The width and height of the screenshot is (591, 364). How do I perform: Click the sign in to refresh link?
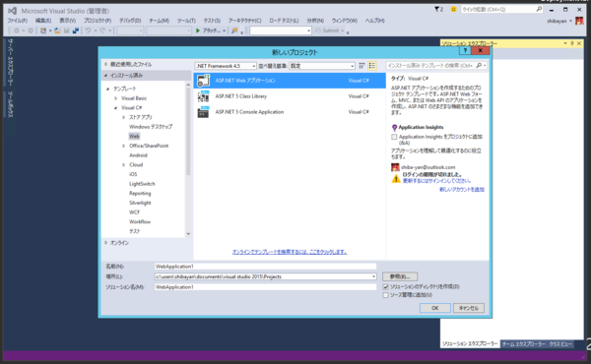[x=436, y=181]
